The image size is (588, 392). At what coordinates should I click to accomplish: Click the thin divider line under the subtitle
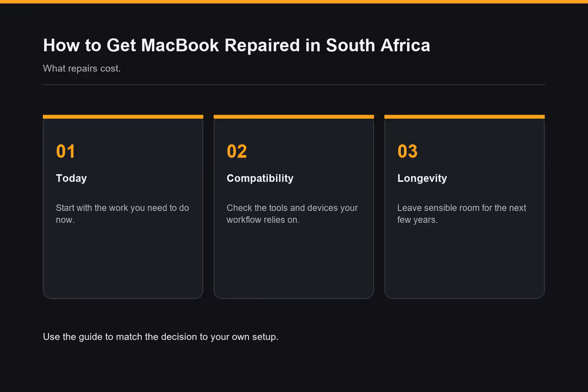click(x=294, y=85)
